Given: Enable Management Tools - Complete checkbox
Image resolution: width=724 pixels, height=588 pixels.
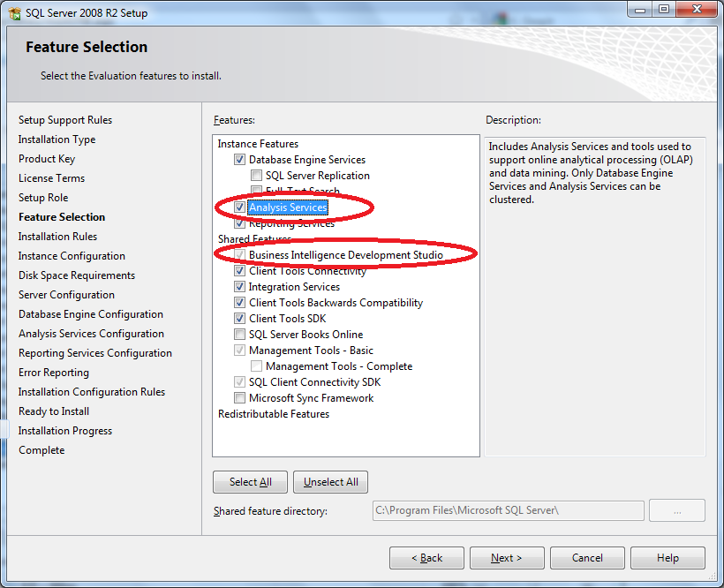Looking at the screenshot, I should pyautogui.click(x=256, y=366).
